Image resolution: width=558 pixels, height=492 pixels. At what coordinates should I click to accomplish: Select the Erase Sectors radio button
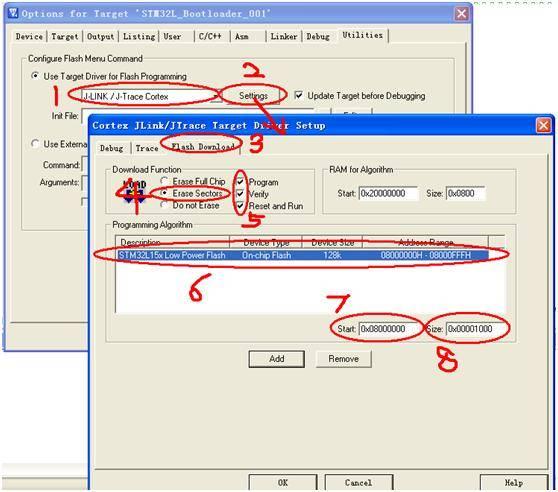(164, 193)
